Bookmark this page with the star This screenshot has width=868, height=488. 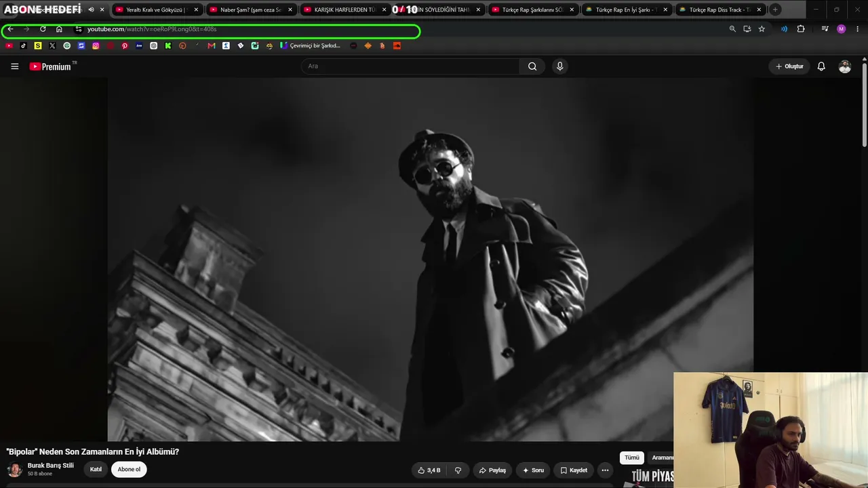coord(762,29)
